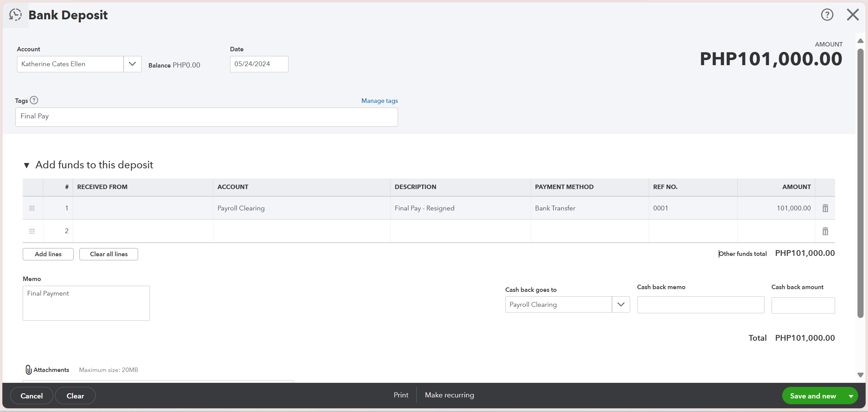The image size is (868, 412).
Task: Grab the row 1 drag handle
Action: (32, 208)
